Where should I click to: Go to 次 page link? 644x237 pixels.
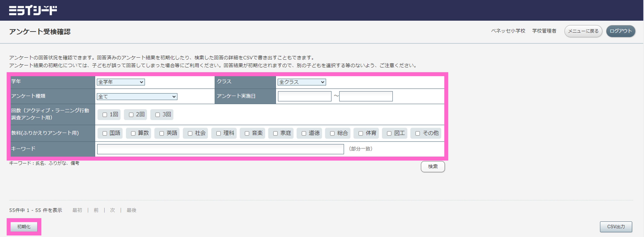tap(113, 210)
